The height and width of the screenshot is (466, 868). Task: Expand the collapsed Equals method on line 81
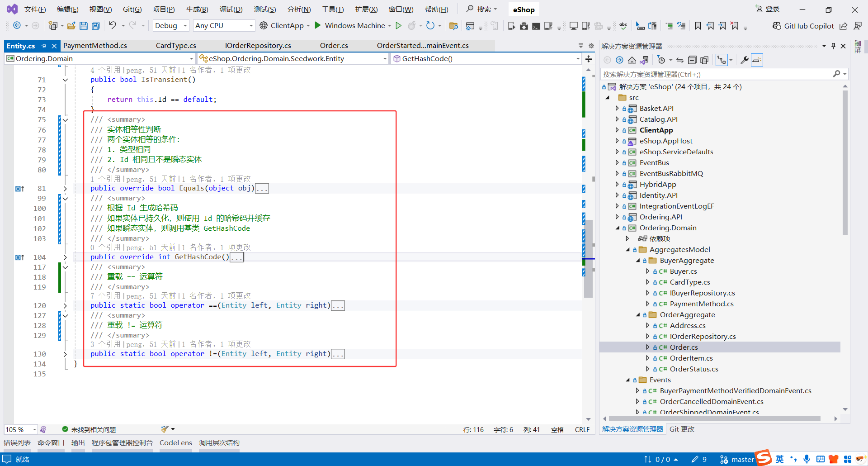(65, 189)
